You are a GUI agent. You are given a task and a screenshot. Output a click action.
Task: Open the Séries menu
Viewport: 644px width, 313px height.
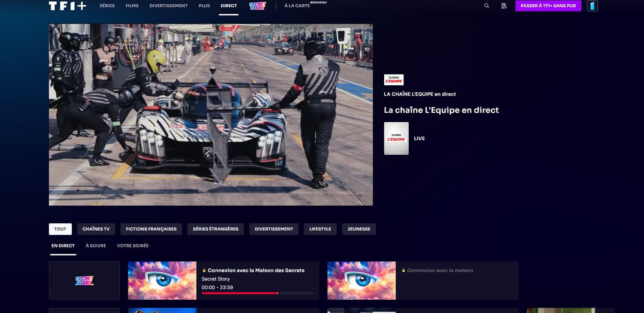(107, 6)
